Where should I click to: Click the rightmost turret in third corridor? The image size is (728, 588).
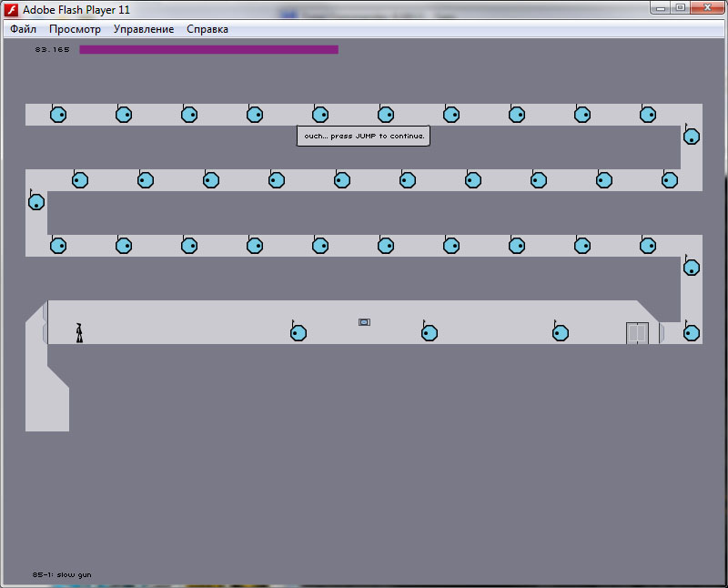pos(648,245)
